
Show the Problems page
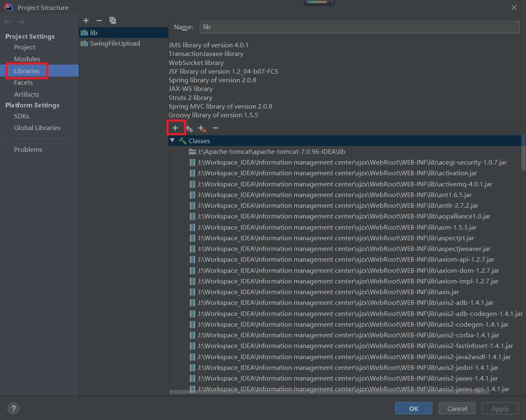click(28, 150)
